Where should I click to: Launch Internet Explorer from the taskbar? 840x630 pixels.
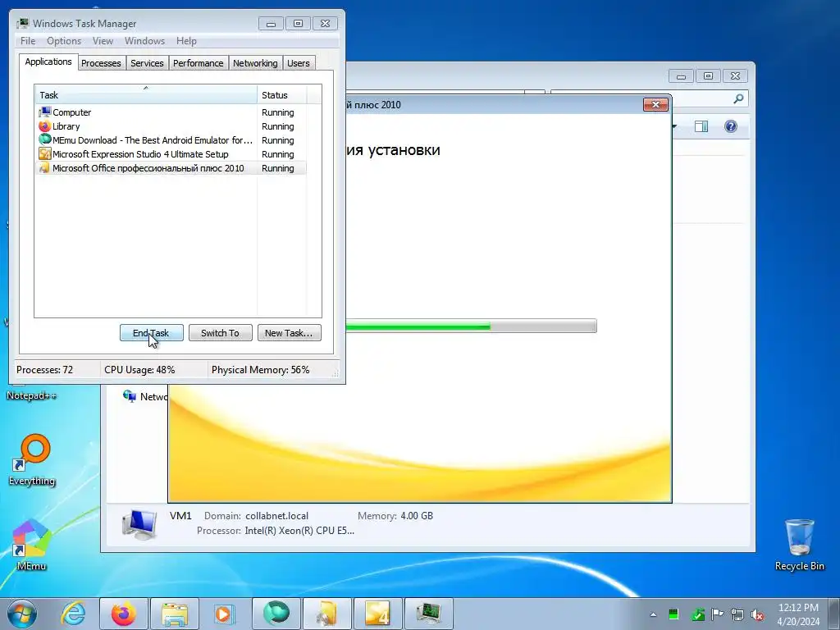73,614
